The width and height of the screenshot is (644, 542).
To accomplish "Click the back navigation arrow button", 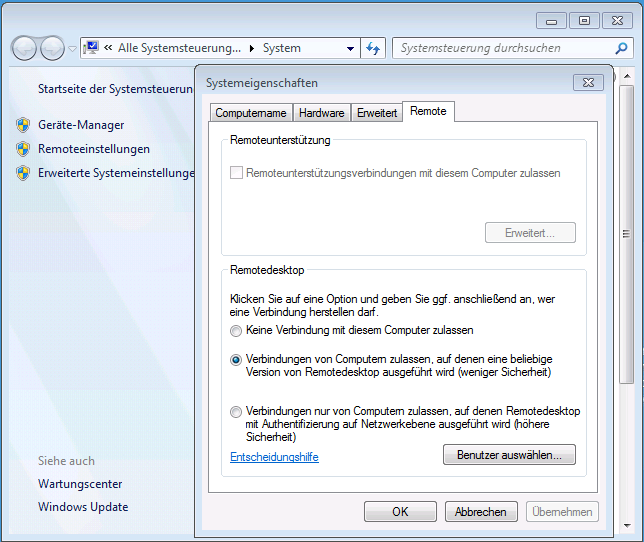I will [x=25, y=48].
